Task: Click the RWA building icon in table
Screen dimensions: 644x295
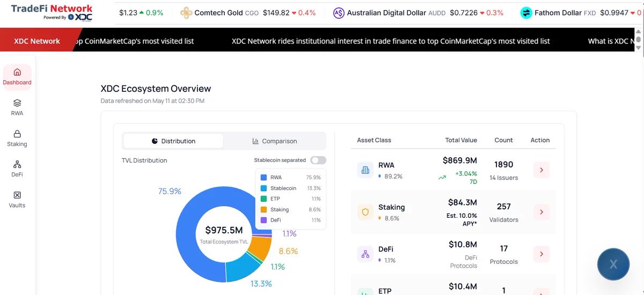Action: (365, 170)
